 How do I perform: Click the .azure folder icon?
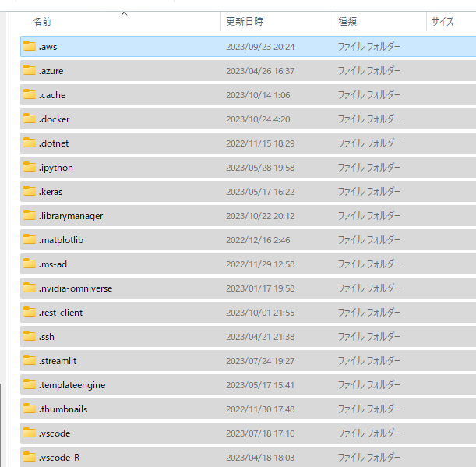click(30, 70)
